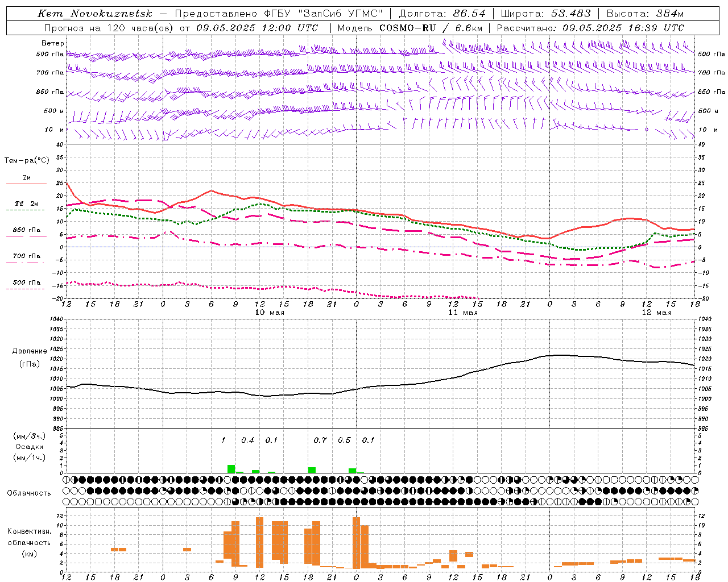This screenshot has width=728, height=582.
Task: Click the '0.4' precipitation amount value
Action: [247, 440]
